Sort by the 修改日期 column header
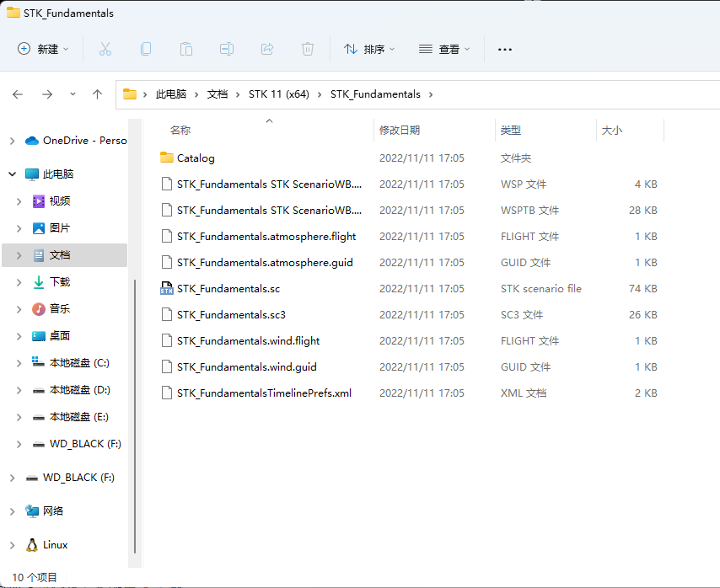The image size is (720, 588). [400, 130]
